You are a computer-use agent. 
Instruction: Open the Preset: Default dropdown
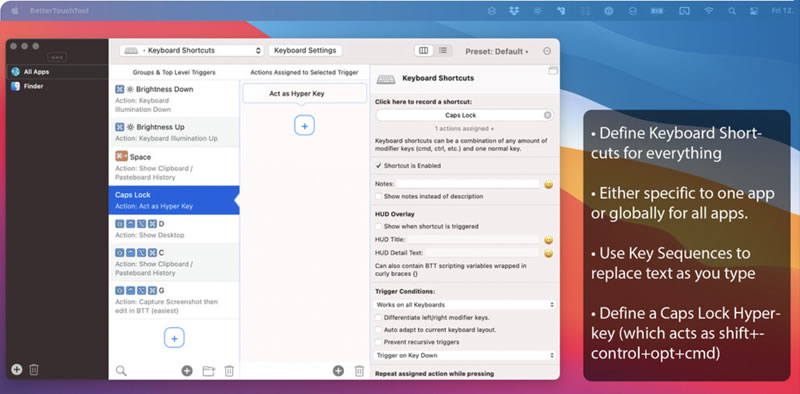coord(496,51)
